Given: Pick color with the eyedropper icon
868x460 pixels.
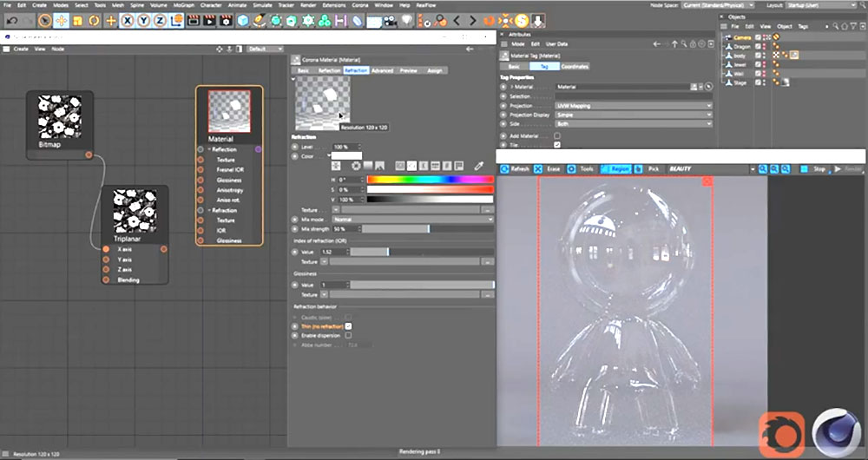Looking at the screenshot, I should (x=477, y=165).
